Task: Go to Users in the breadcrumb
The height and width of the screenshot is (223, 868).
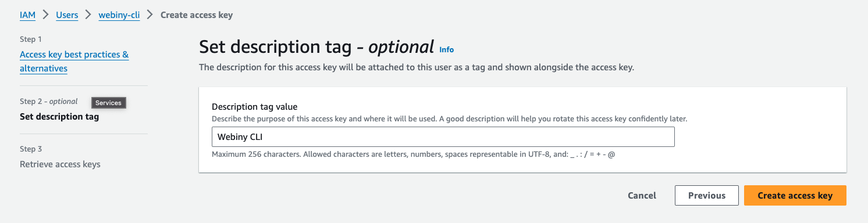Action: point(67,15)
